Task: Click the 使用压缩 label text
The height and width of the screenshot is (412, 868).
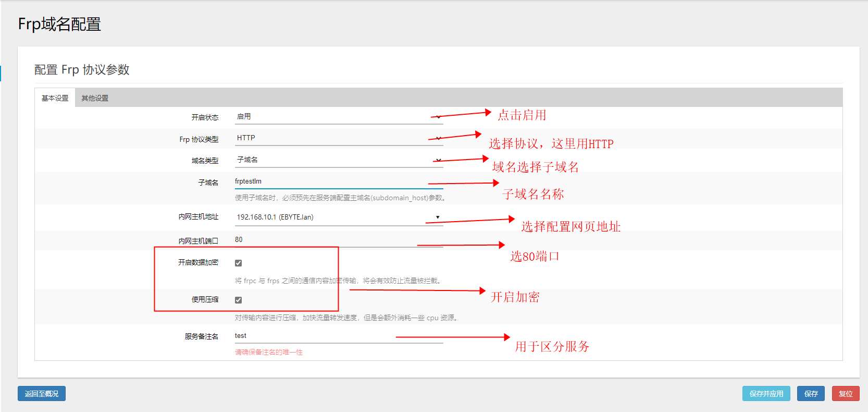Action: click(205, 300)
